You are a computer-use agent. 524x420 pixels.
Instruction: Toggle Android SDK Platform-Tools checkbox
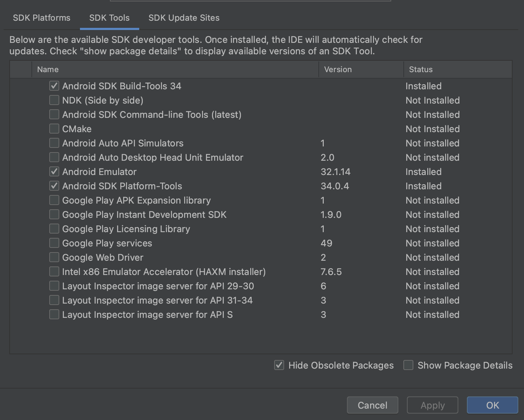coord(54,186)
